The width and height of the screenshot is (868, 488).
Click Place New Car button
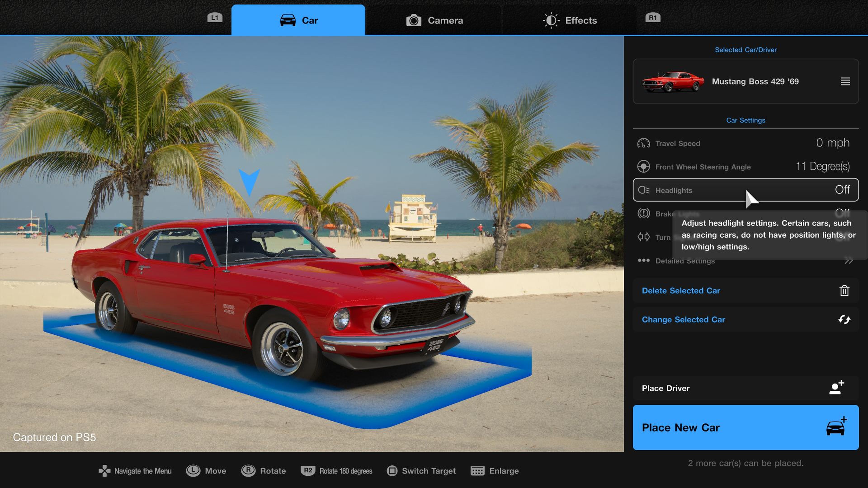[746, 427]
